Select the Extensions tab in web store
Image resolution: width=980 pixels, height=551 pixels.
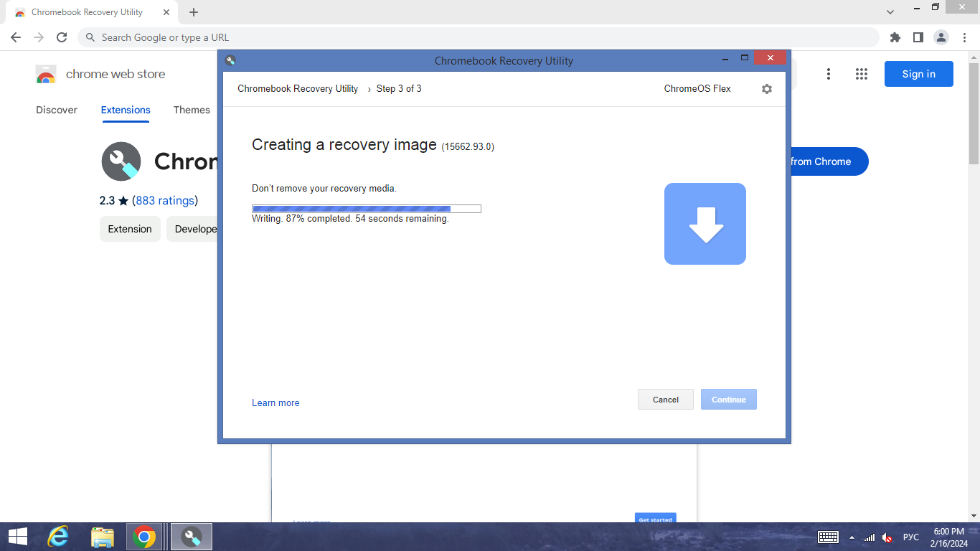tap(126, 110)
